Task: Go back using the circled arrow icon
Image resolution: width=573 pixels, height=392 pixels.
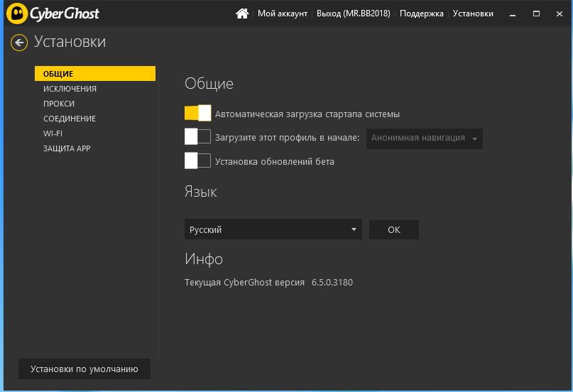Action: (19, 43)
